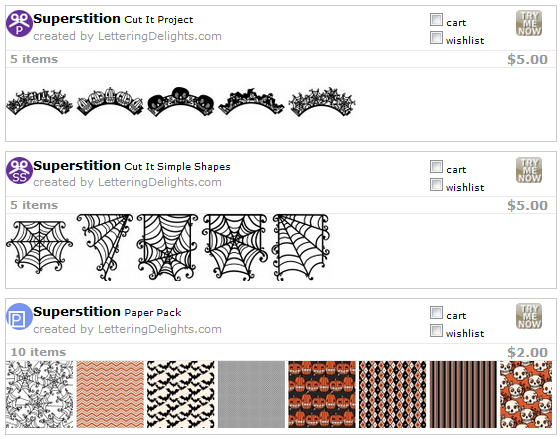Select the round spider web shape thumbnail
560x439 pixels.
pos(39,247)
